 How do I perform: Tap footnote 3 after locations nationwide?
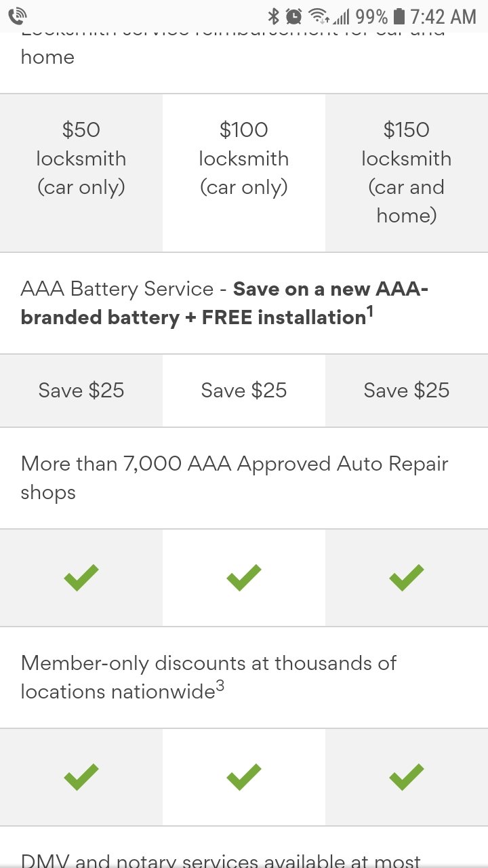tap(220, 686)
